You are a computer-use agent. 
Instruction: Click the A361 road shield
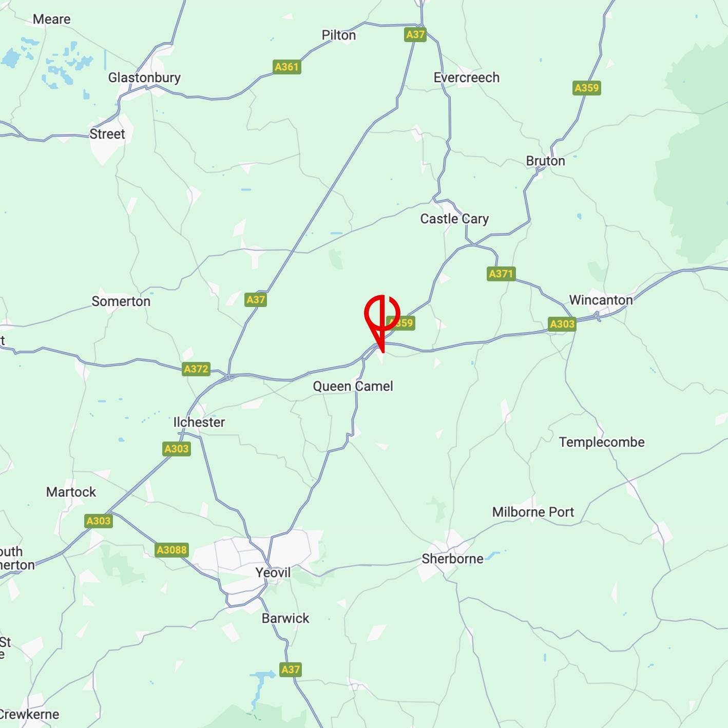[286, 67]
